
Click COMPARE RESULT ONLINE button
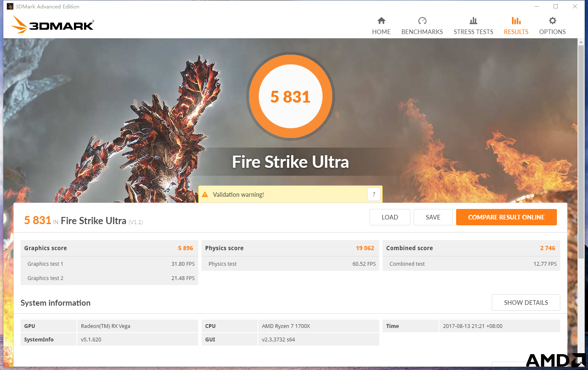(507, 217)
